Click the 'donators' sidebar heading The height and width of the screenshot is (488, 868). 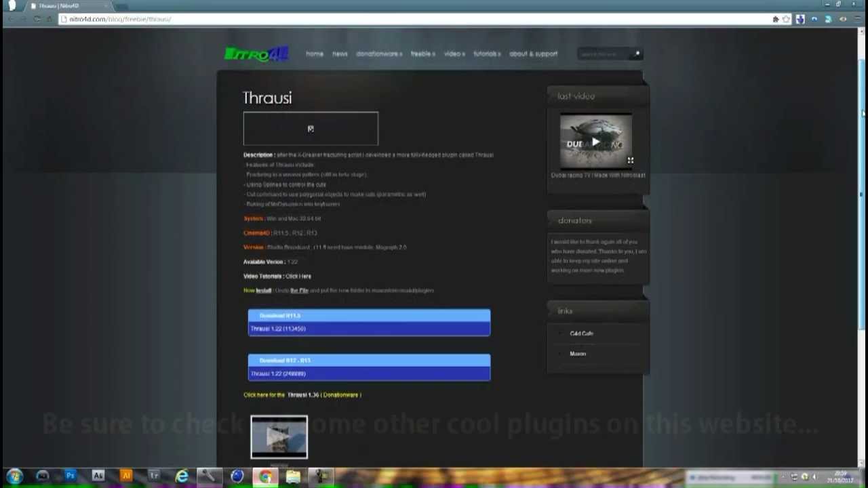coord(574,220)
